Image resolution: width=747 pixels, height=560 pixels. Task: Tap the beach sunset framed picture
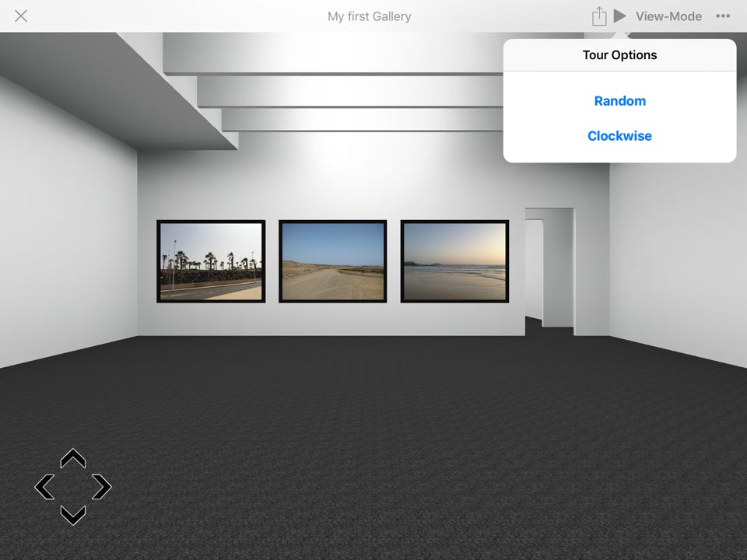coord(454,261)
